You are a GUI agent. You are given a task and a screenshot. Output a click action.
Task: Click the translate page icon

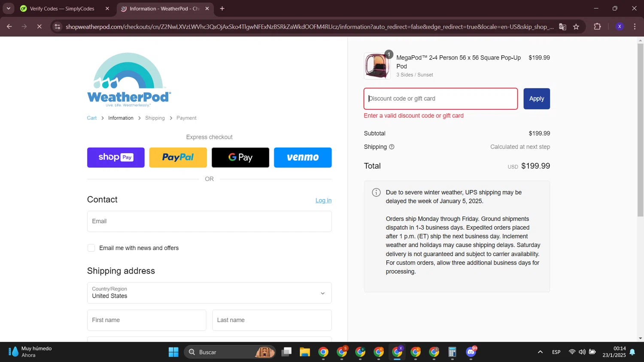562,27
